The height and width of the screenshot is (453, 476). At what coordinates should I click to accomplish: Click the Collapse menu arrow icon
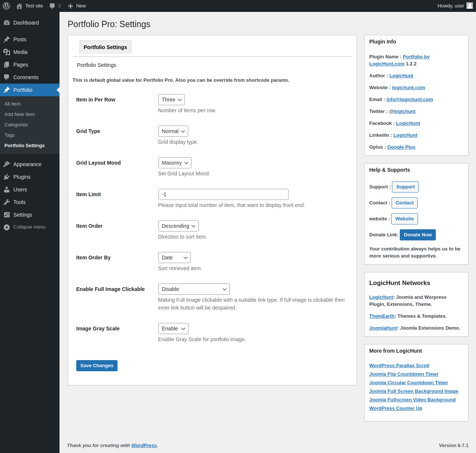click(7, 227)
